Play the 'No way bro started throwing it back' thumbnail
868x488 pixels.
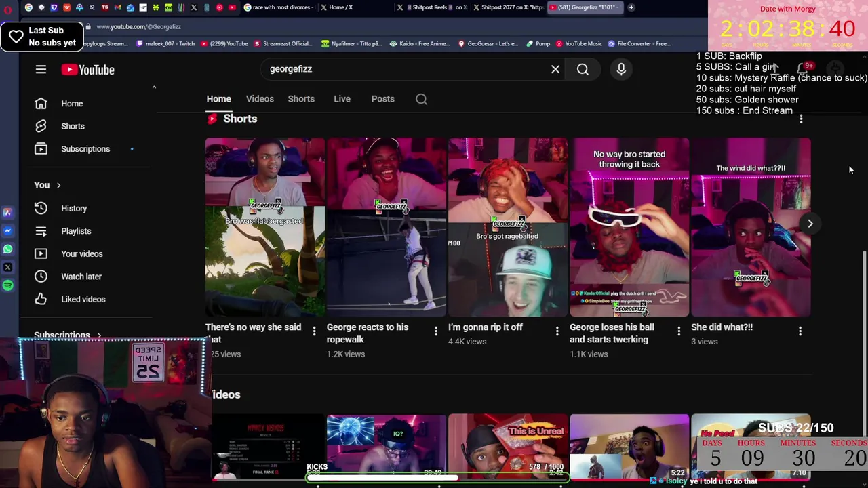click(629, 227)
